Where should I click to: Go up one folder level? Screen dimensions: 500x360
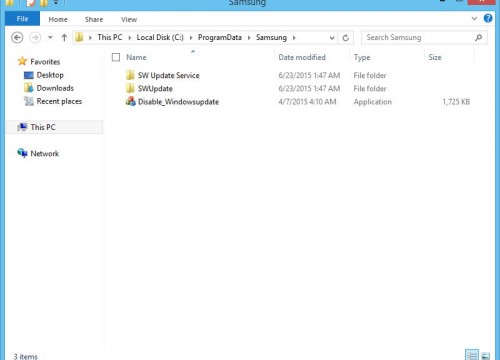pyautogui.click(x=64, y=37)
